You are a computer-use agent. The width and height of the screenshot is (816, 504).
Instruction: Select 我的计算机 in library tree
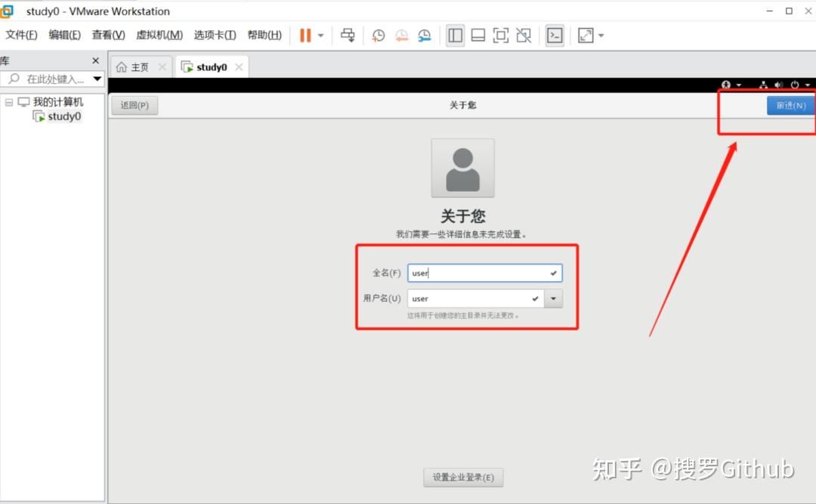[x=57, y=102]
